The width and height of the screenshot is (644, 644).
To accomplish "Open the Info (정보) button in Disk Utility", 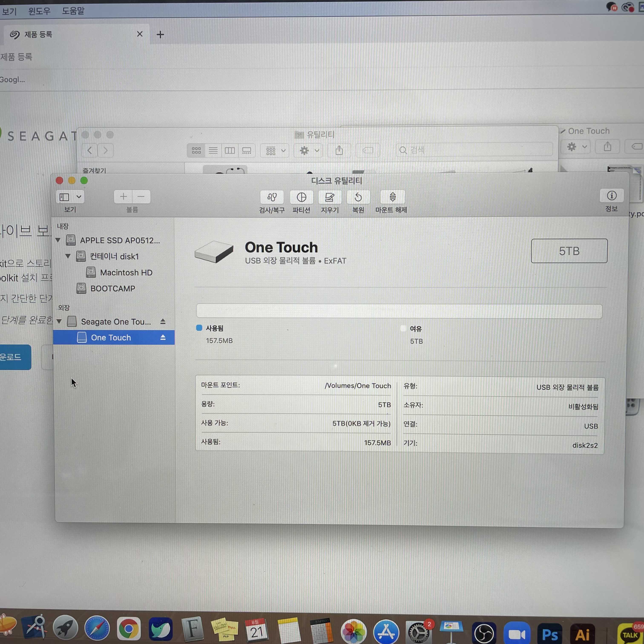I will click(x=611, y=196).
